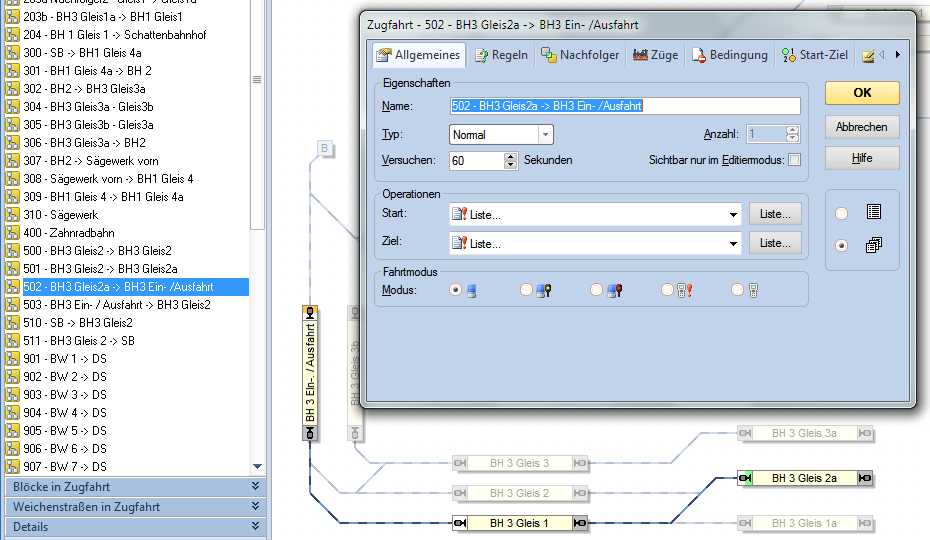Open the Bedingung tab

pos(730,55)
